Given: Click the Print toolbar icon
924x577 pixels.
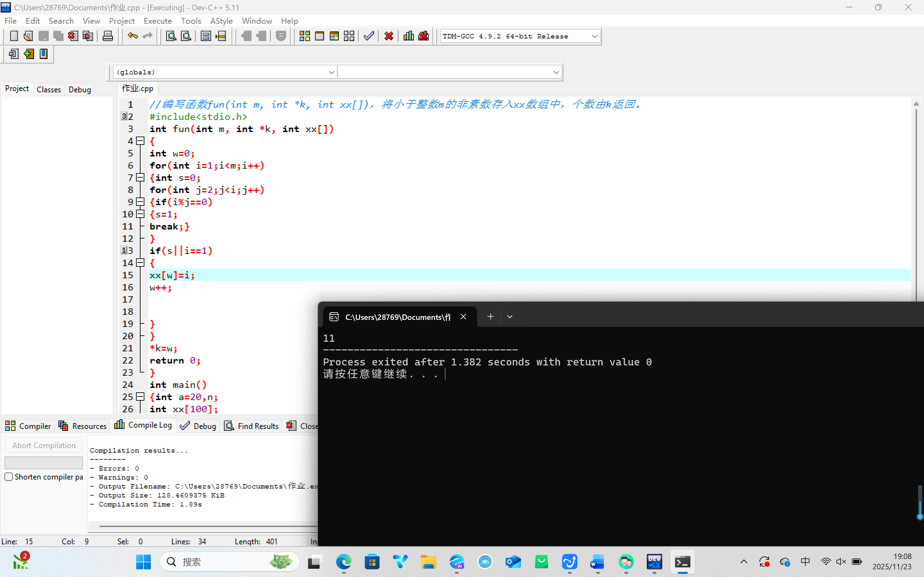Looking at the screenshot, I should point(108,36).
